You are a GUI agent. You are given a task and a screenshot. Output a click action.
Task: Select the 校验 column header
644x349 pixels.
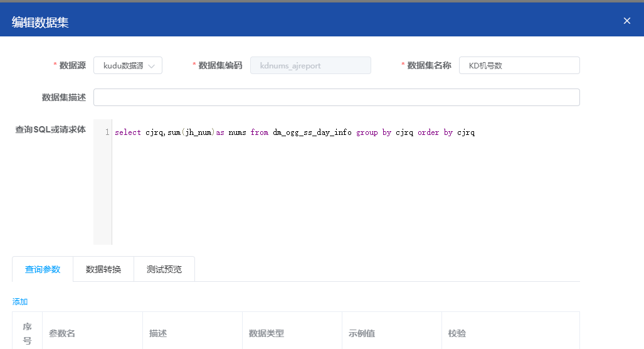[457, 333]
